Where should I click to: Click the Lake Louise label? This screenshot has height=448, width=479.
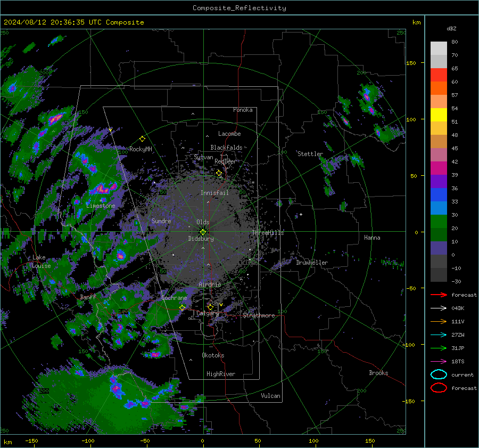pyautogui.click(x=41, y=262)
